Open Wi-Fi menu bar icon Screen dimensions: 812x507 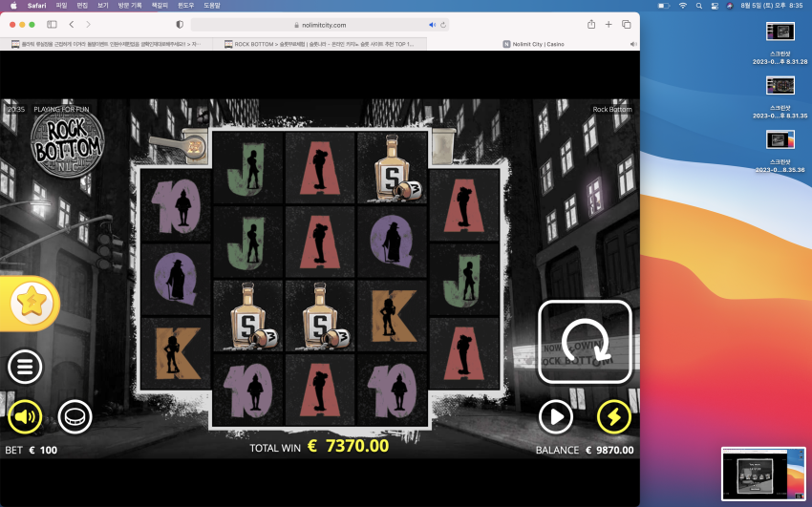pyautogui.click(x=682, y=5)
